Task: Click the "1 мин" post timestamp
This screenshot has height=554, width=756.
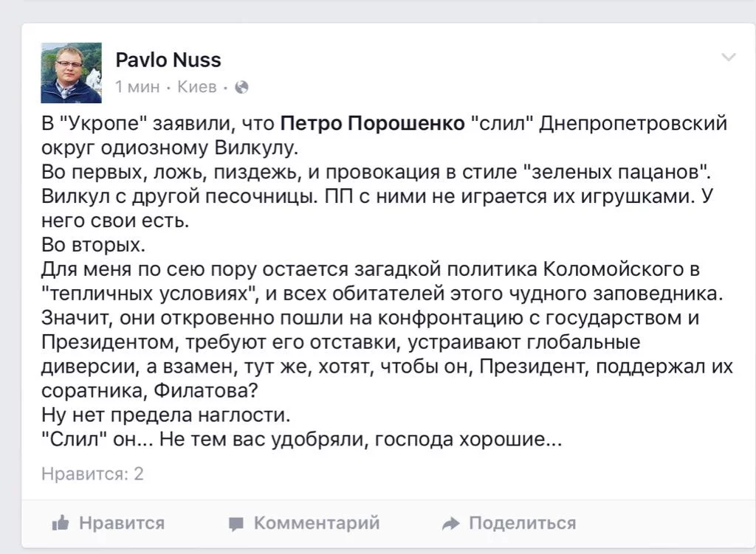Action: [137, 87]
